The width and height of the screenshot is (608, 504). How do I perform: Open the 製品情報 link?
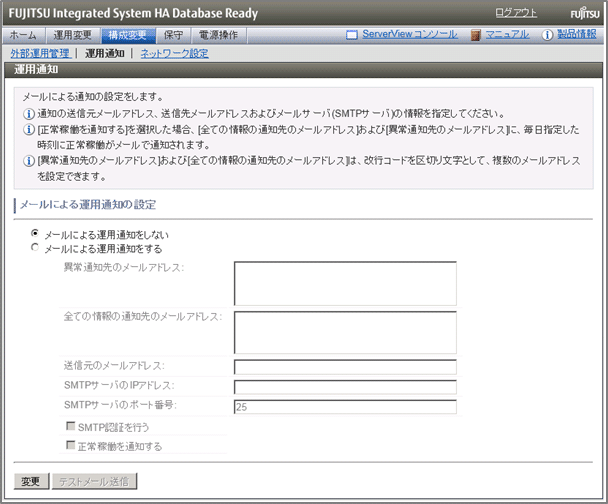point(577,34)
